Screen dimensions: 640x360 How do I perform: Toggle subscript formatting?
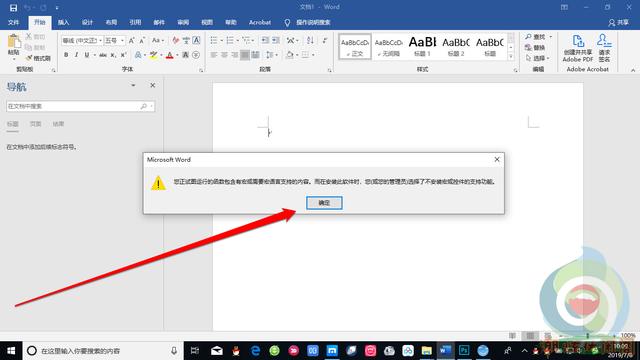click(x=113, y=55)
